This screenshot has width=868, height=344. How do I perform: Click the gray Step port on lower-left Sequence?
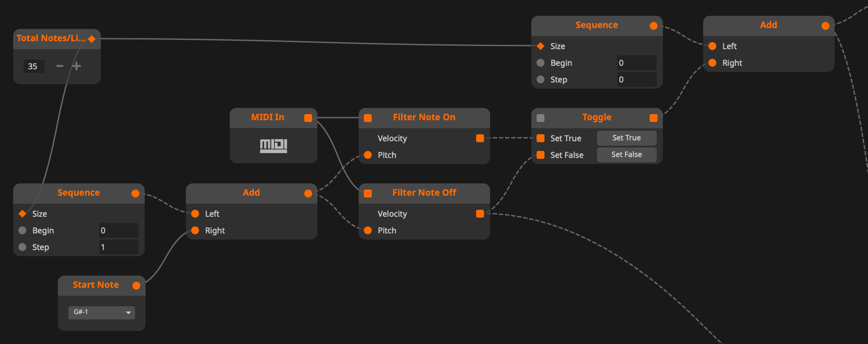point(22,247)
